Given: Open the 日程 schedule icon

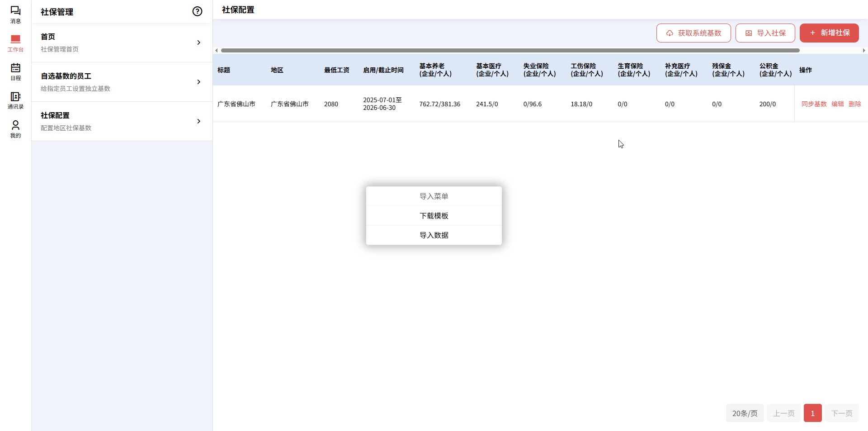Looking at the screenshot, I should [x=15, y=71].
